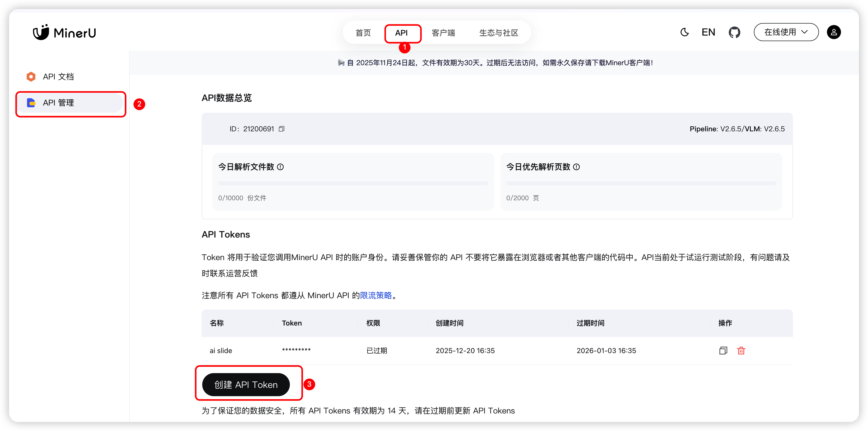Click the 创建 API Token button
The width and height of the screenshot is (868, 431).
point(246,385)
